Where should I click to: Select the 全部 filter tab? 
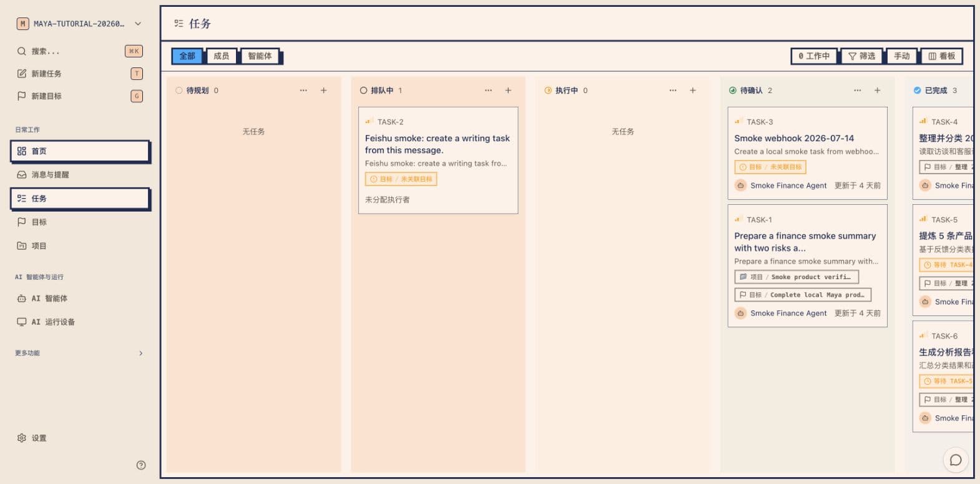pyautogui.click(x=187, y=56)
